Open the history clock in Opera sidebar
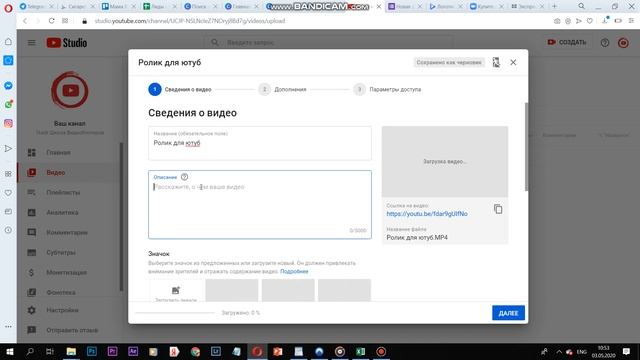Screen dimensions: 640x360 8,230
